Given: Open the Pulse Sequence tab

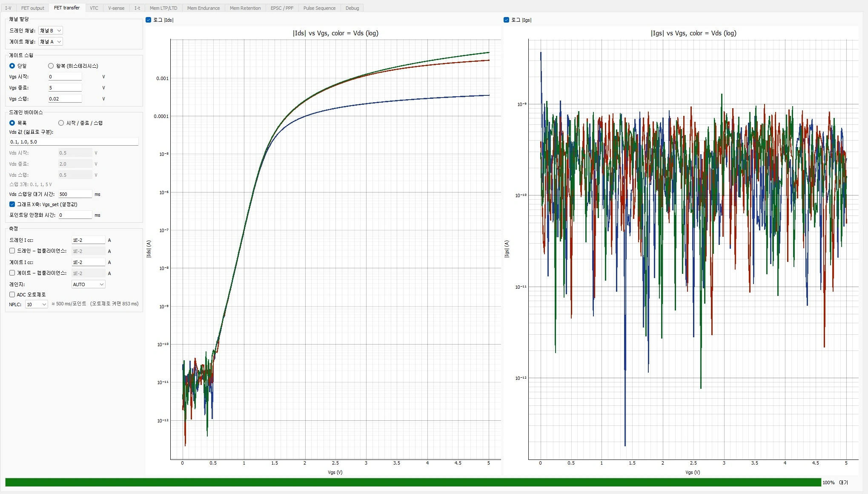Looking at the screenshot, I should [319, 8].
